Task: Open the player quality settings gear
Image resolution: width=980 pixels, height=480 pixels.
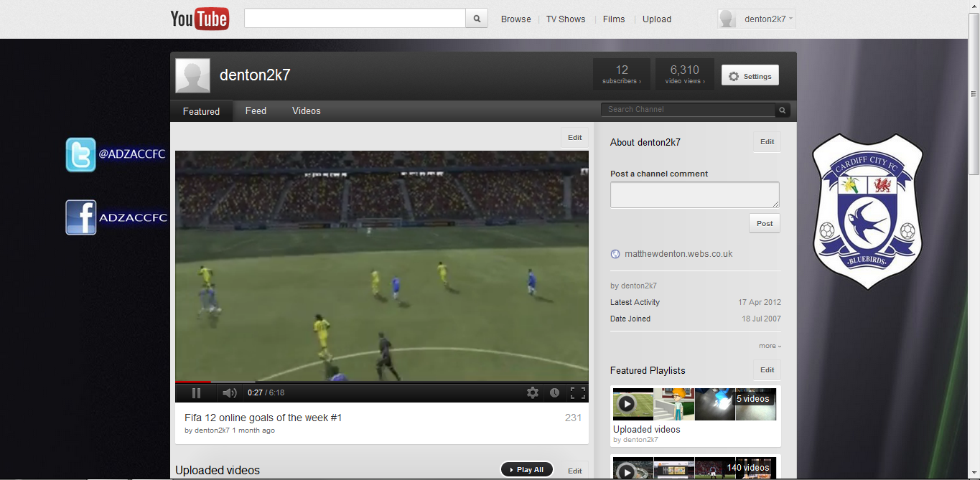Action: pyautogui.click(x=533, y=392)
